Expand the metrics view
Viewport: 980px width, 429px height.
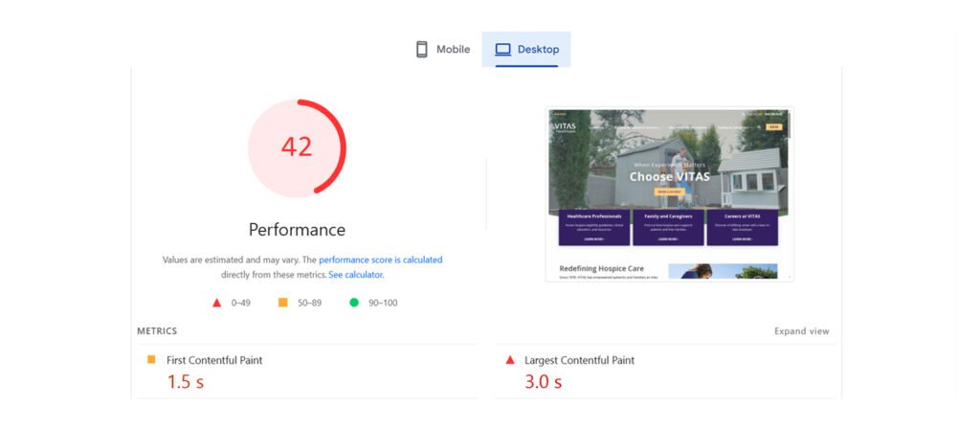pos(801,331)
